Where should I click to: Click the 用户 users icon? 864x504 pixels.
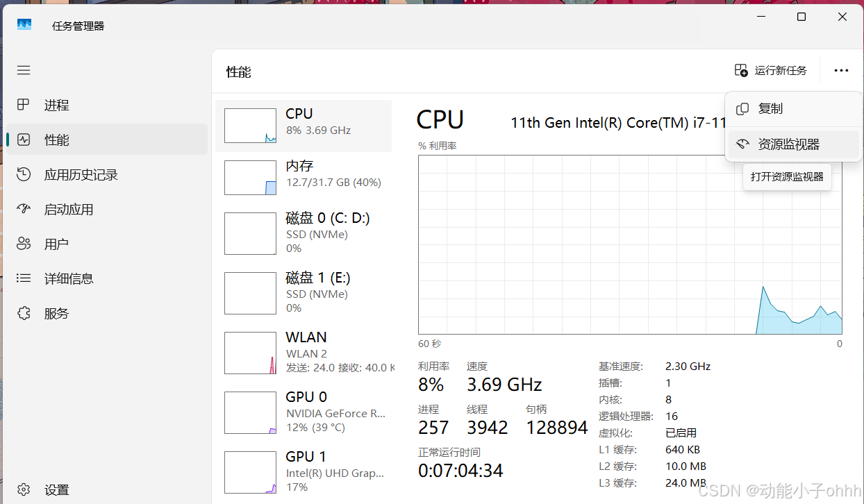coord(24,244)
